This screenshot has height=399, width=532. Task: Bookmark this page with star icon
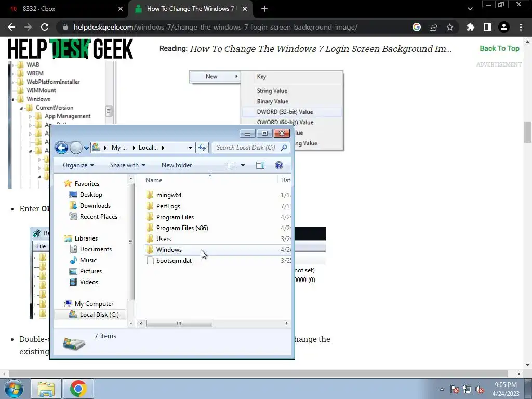tap(450, 27)
